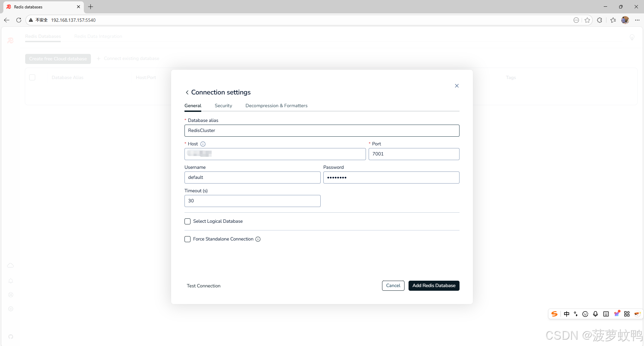Switch to the Security tab

pyautogui.click(x=223, y=106)
